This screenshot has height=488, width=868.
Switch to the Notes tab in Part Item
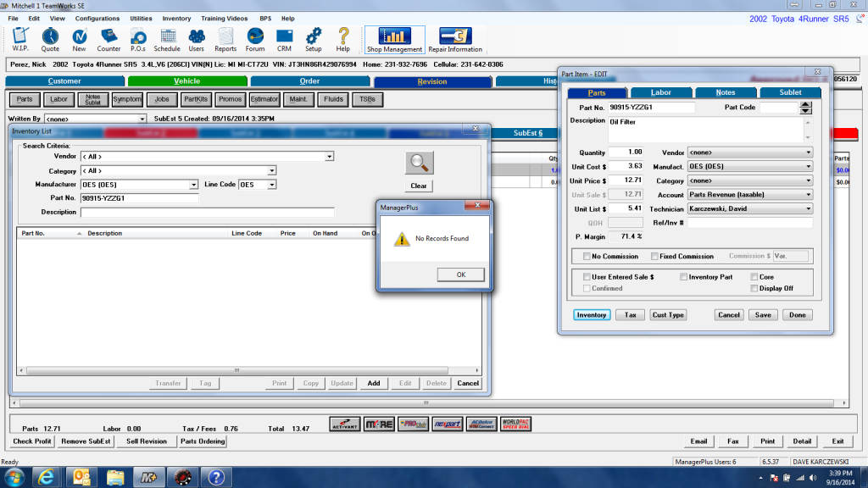pos(726,92)
